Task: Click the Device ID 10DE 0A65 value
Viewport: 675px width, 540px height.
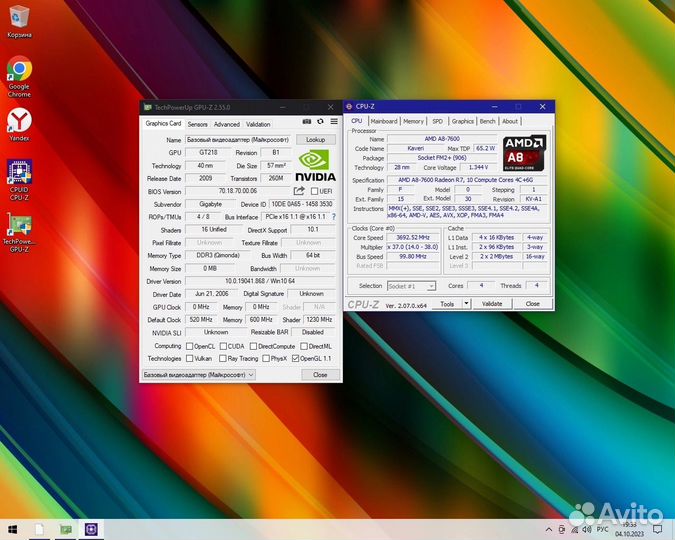Action: coord(302,204)
